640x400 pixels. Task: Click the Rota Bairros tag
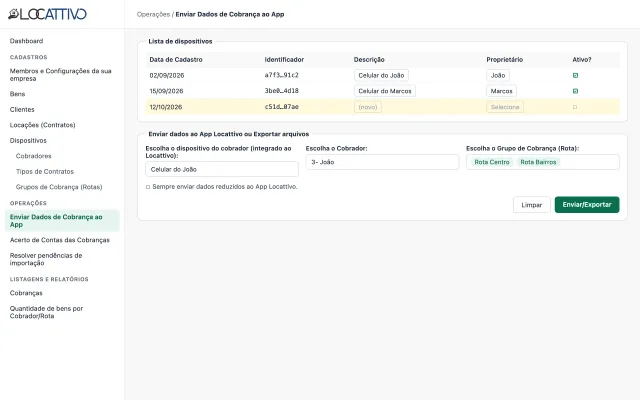pyautogui.click(x=538, y=162)
